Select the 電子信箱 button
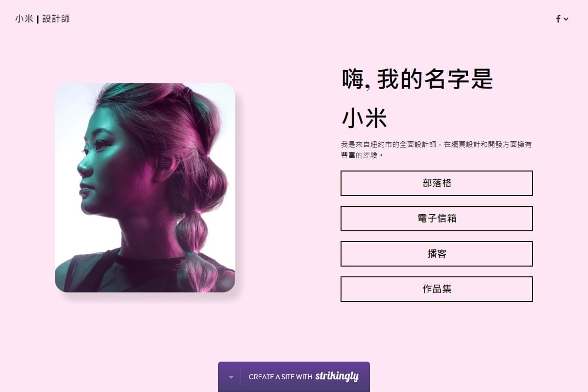 (437, 219)
